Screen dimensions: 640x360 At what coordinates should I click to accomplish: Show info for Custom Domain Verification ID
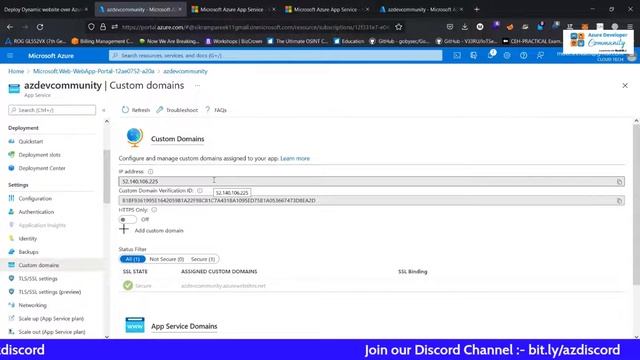pos(200,191)
